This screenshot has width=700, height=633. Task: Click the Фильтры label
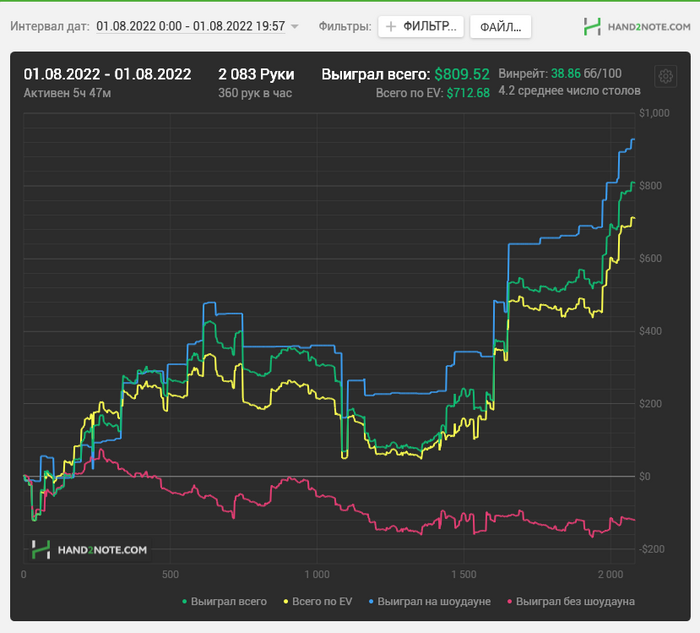coord(345,26)
